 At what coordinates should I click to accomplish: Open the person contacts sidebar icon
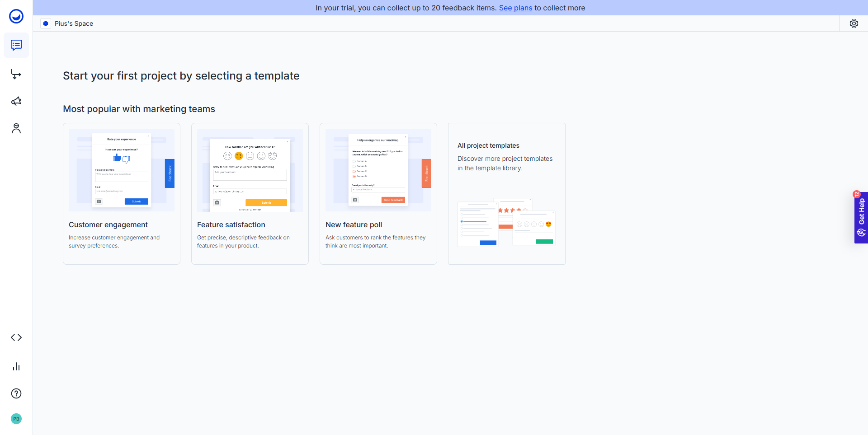click(16, 129)
